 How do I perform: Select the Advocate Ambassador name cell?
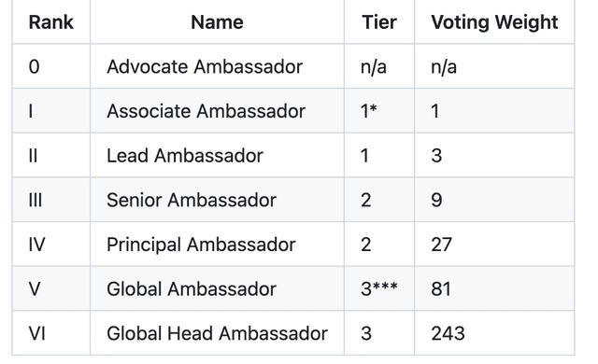[x=217, y=66]
